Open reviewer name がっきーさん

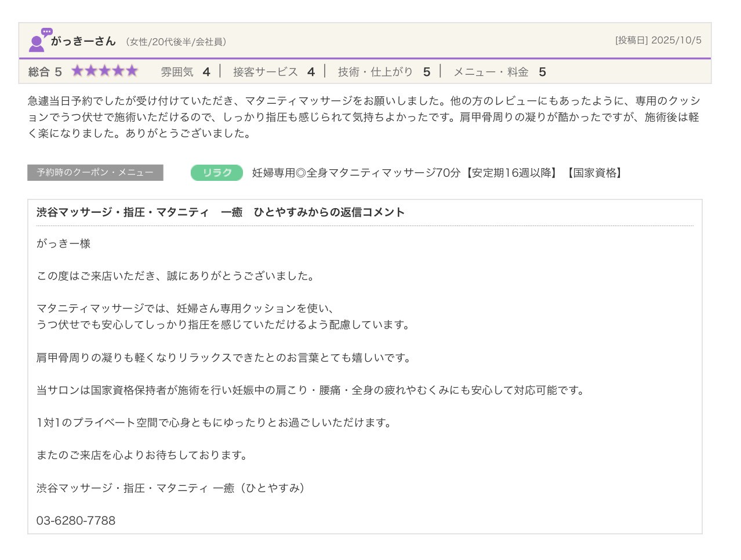pyautogui.click(x=83, y=41)
